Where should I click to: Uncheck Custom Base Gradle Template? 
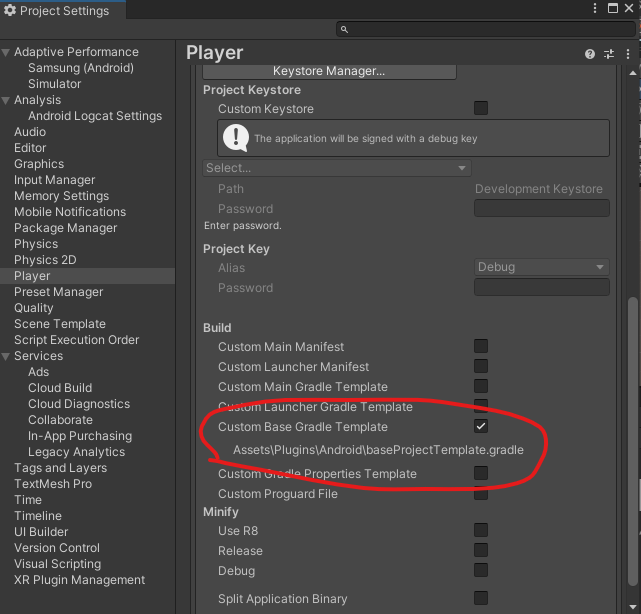tap(481, 426)
